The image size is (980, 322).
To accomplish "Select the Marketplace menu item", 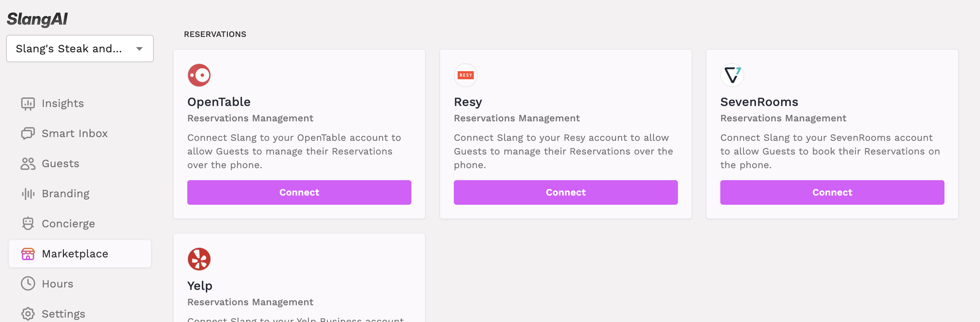I will point(80,254).
